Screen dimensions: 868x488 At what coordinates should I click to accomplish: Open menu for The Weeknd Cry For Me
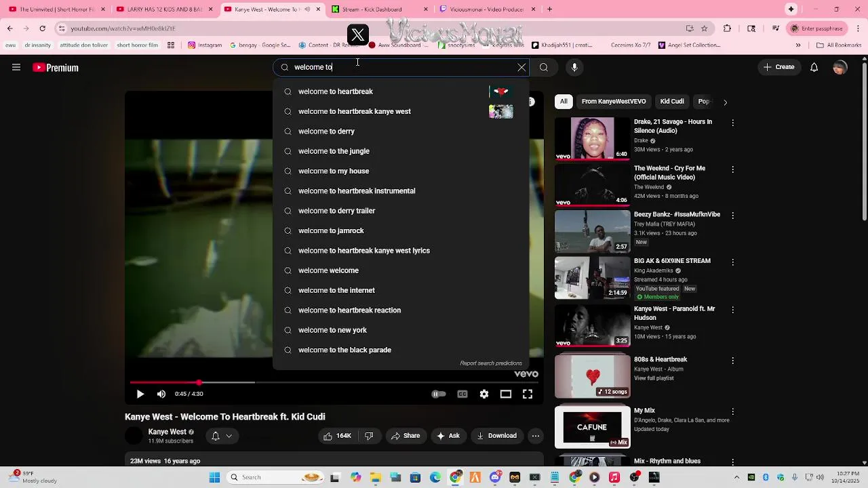coord(732,169)
